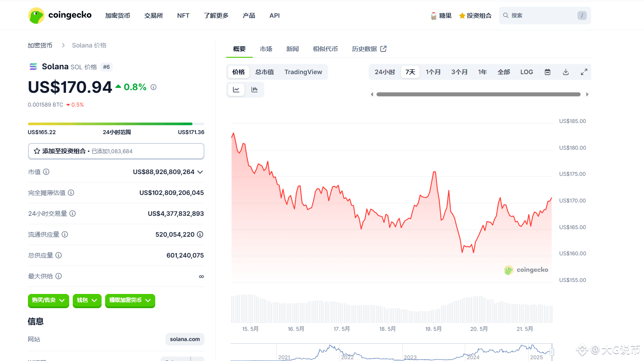Click info icon after 520,054,220 value
The image size is (644, 361).
coord(200,234)
